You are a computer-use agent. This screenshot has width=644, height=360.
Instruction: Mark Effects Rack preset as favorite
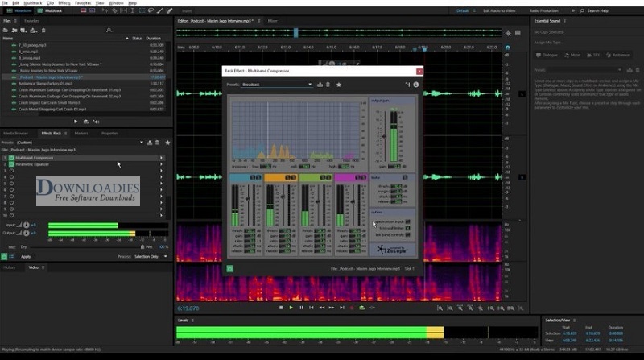tap(167, 143)
